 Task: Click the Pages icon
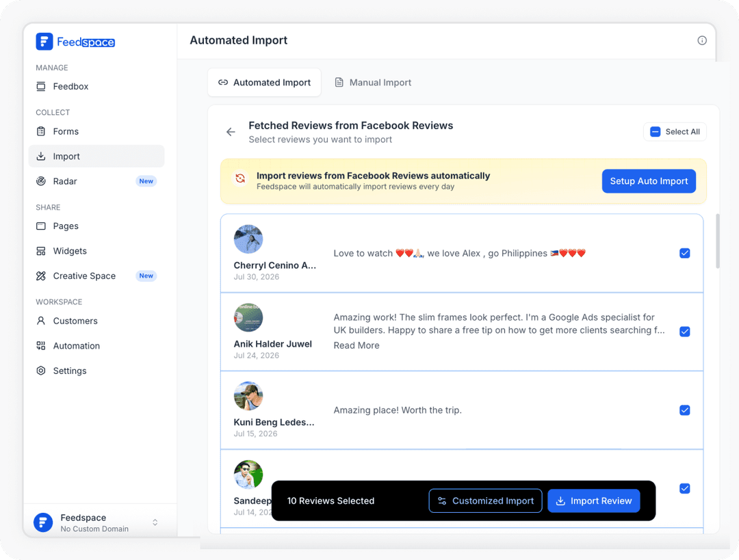click(41, 226)
